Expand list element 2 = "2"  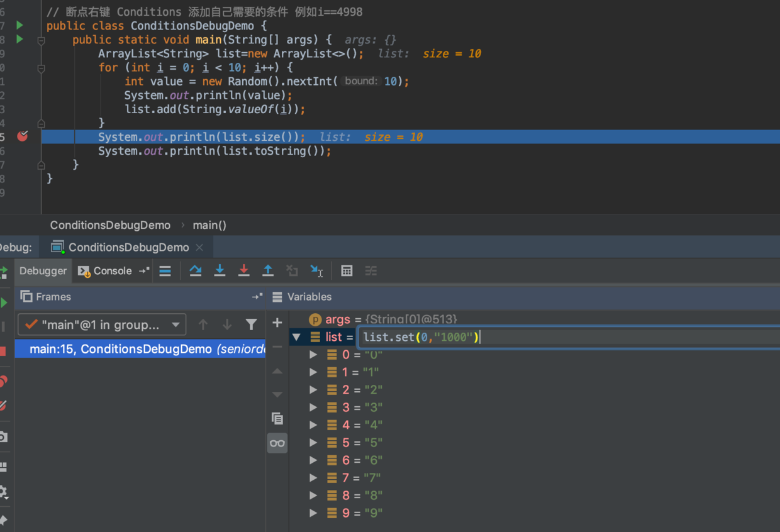tap(313, 390)
